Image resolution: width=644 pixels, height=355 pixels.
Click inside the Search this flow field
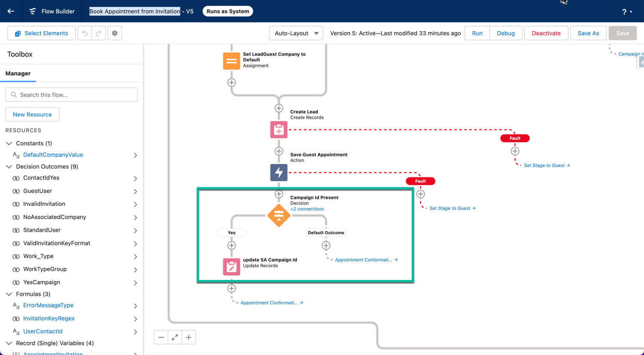pyautogui.click(x=71, y=94)
